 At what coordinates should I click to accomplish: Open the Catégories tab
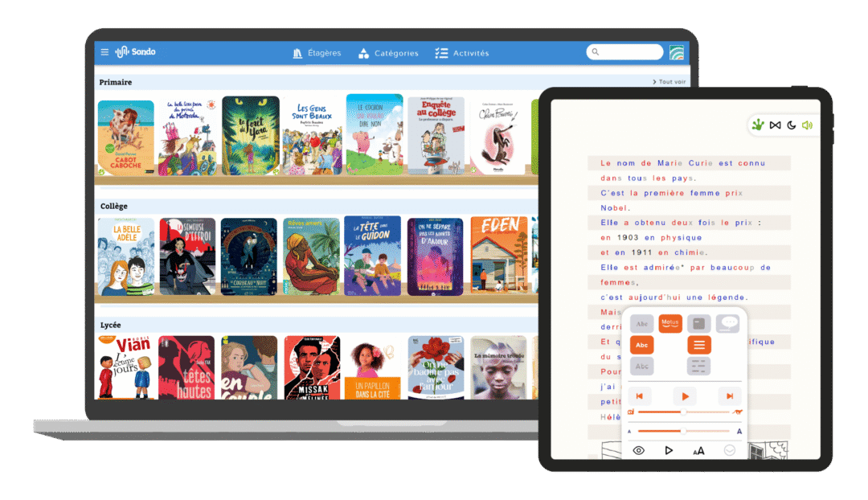tap(388, 53)
